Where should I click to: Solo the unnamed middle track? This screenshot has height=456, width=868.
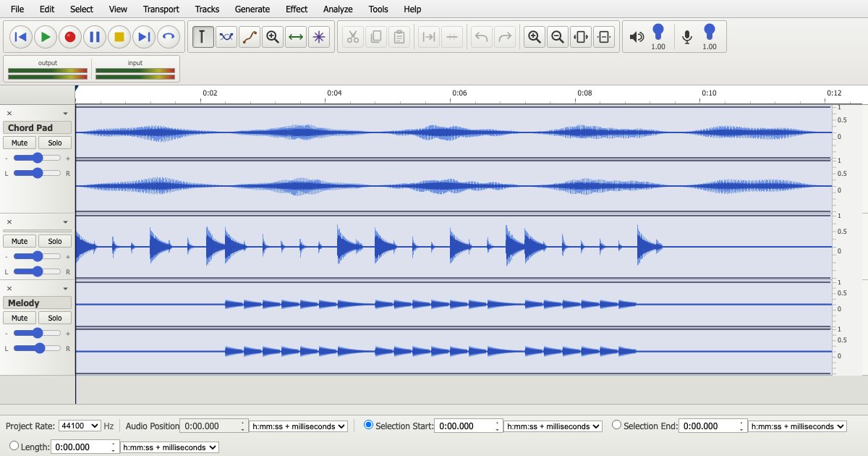click(x=55, y=241)
